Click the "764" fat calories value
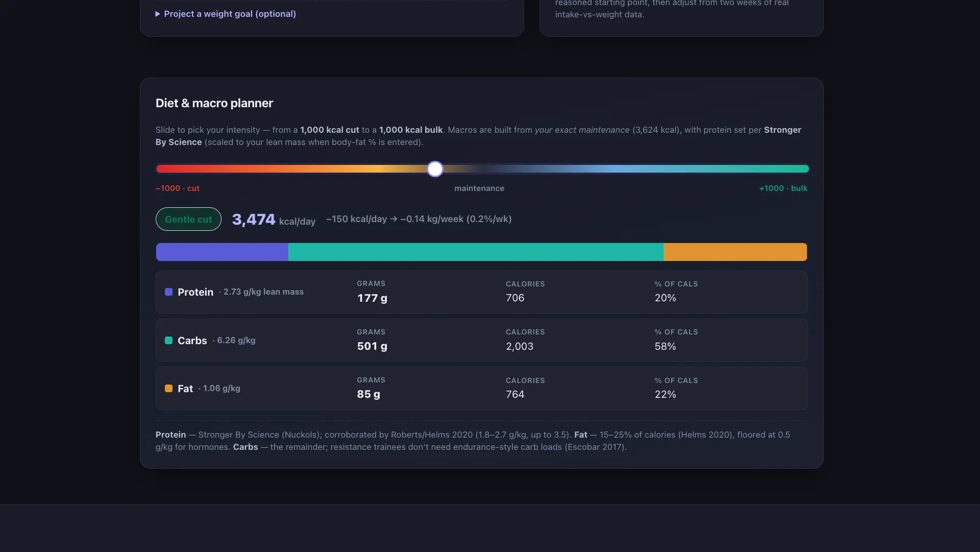The width and height of the screenshot is (980, 552). [515, 394]
